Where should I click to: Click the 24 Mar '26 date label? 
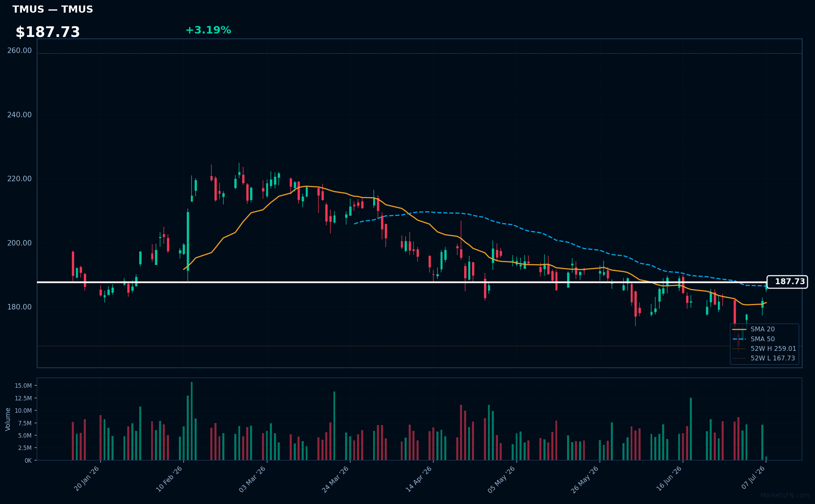point(336,479)
